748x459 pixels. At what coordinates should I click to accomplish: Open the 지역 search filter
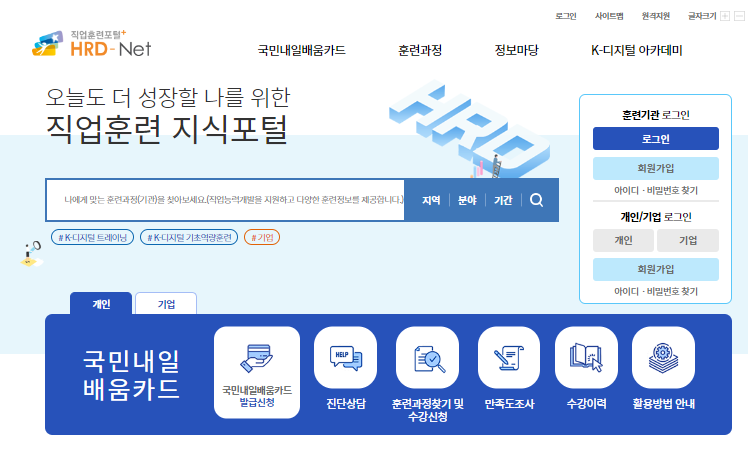tap(431, 200)
